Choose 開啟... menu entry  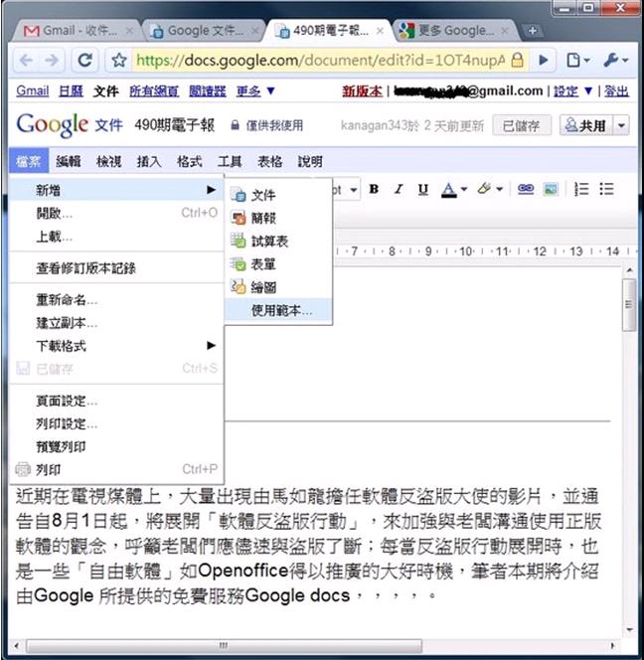click(x=116, y=214)
